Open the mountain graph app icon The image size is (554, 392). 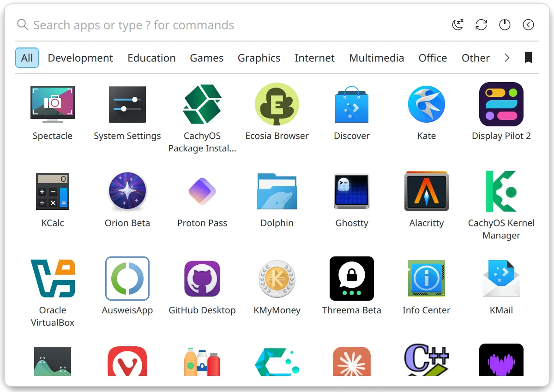tap(53, 362)
